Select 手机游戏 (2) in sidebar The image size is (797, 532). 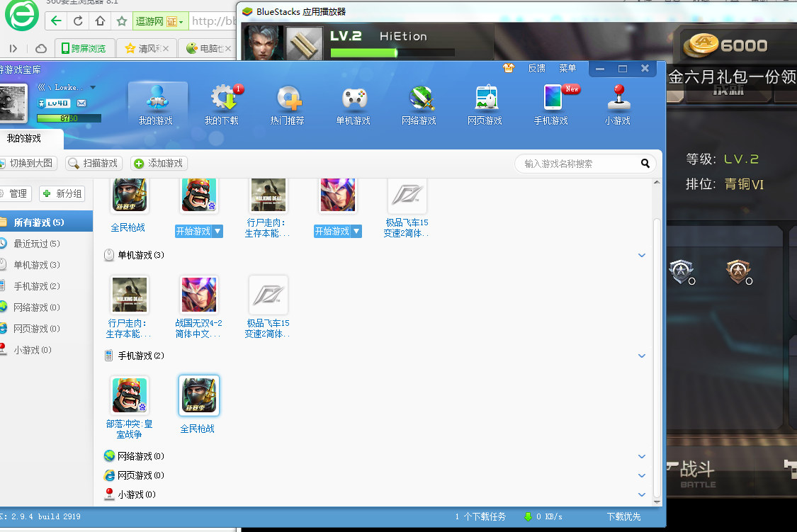pyautogui.click(x=45, y=287)
